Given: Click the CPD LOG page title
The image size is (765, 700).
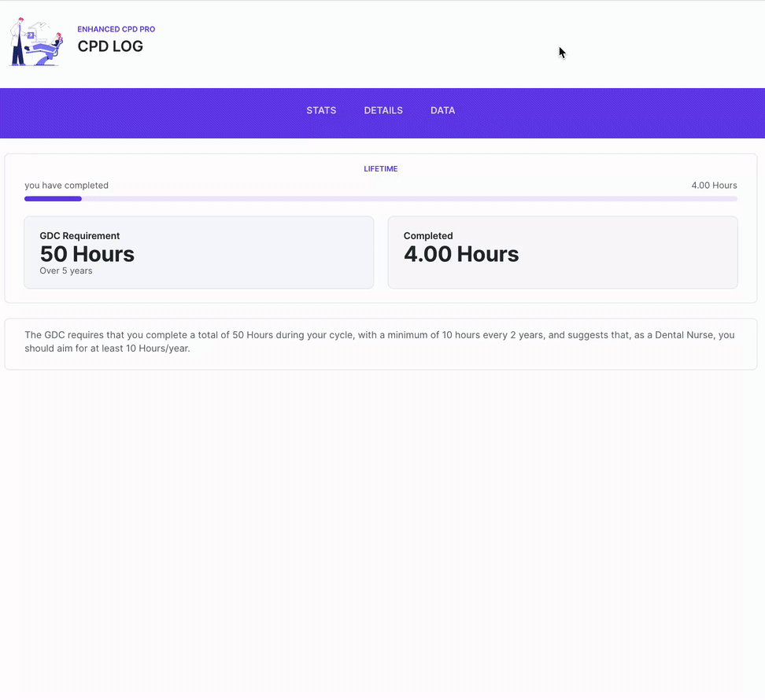Looking at the screenshot, I should click(x=110, y=46).
